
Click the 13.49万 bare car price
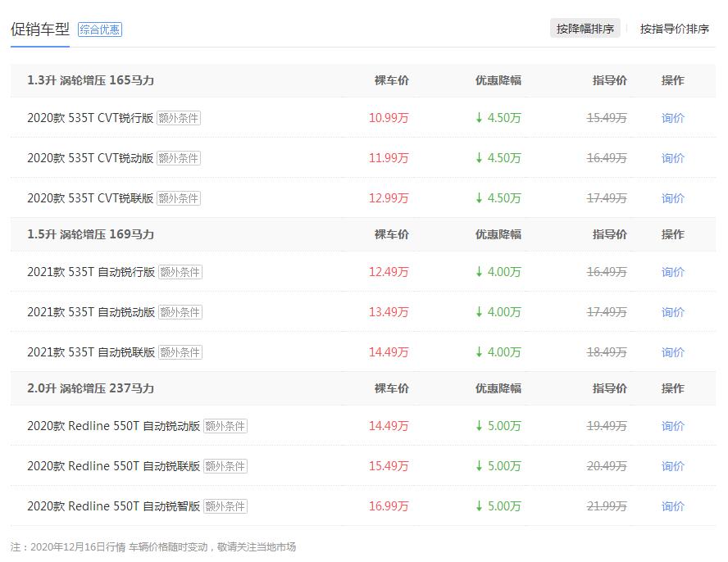point(389,312)
